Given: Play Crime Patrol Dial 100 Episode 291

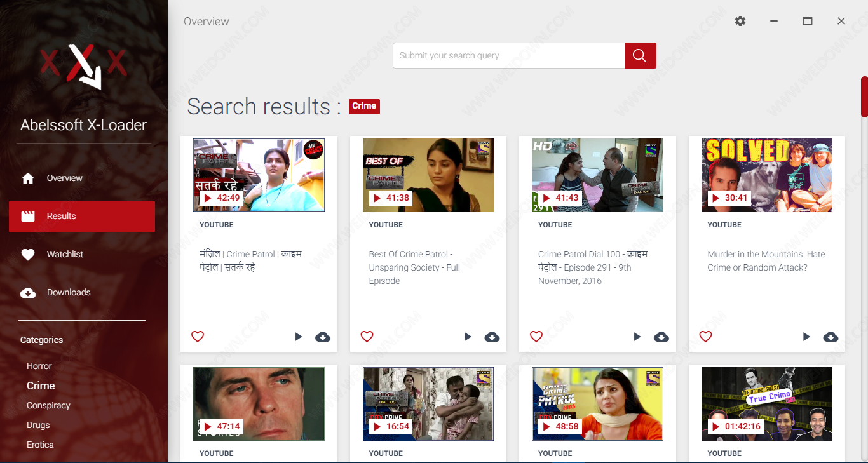Looking at the screenshot, I should pyautogui.click(x=637, y=337).
